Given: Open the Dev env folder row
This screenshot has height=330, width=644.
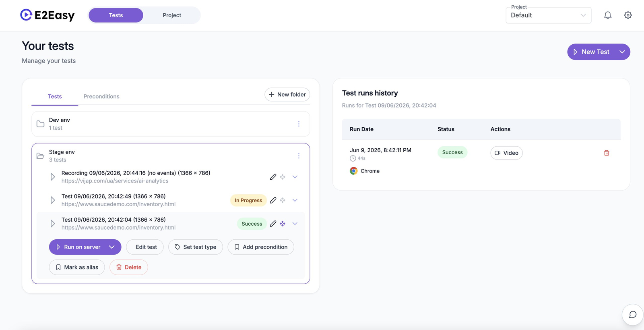Looking at the screenshot, I should point(171,124).
